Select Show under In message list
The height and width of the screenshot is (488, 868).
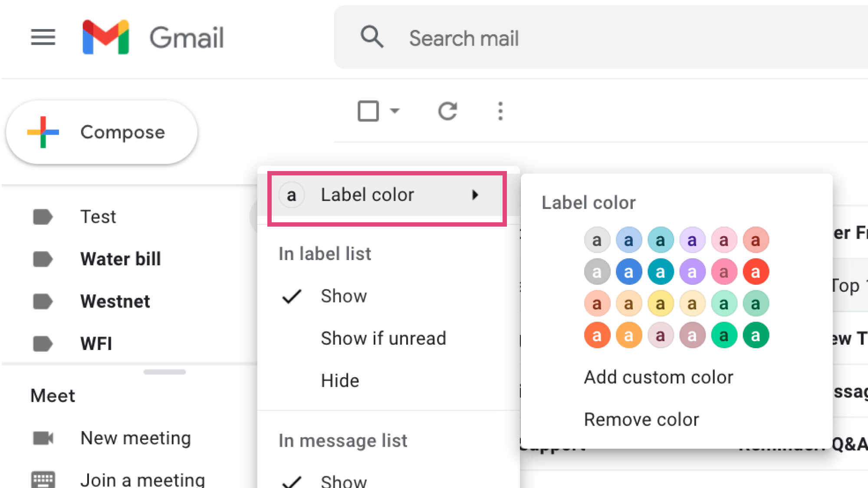(x=343, y=481)
